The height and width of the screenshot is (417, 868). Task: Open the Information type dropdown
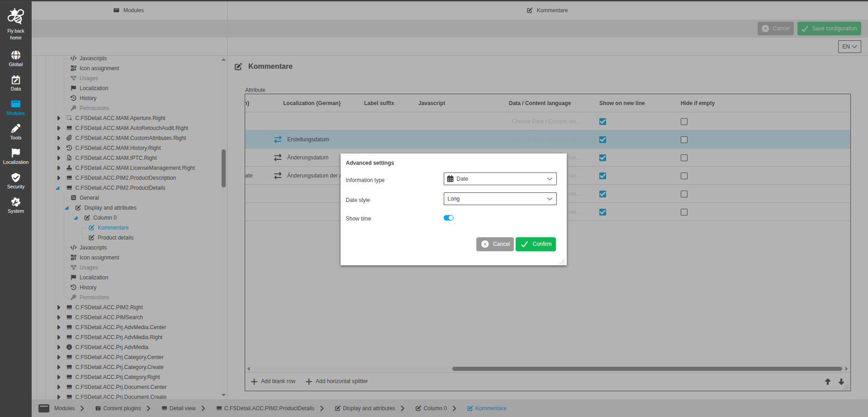click(500, 179)
